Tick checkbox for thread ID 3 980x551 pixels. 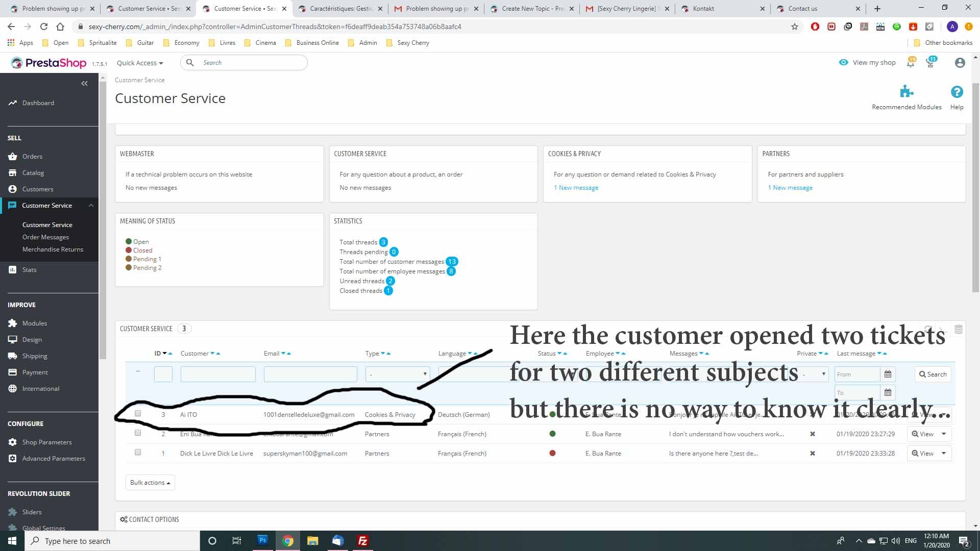(x=138, y=413)
